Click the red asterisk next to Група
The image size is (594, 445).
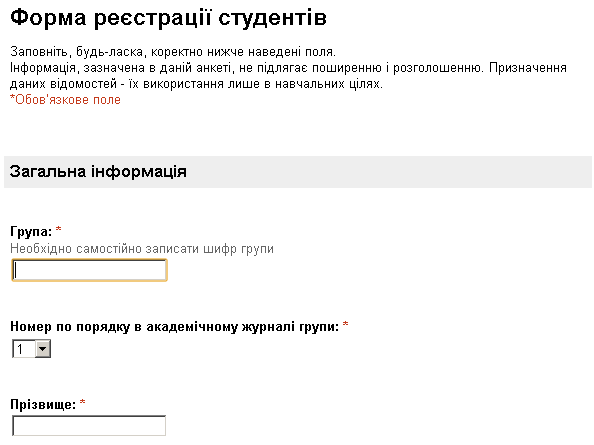pyautogui.click(x=58, y=229)
